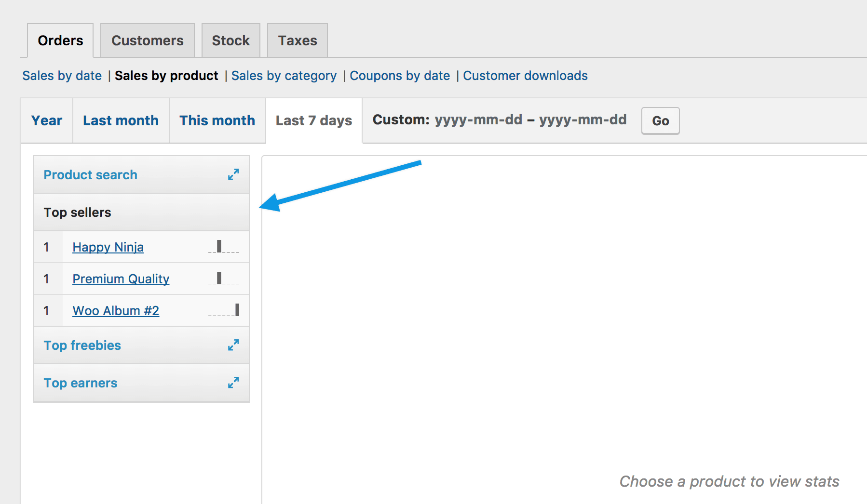Click the custom start date field
The height and width of the screenshot is (504, 867).
click(x=478, y=120)
